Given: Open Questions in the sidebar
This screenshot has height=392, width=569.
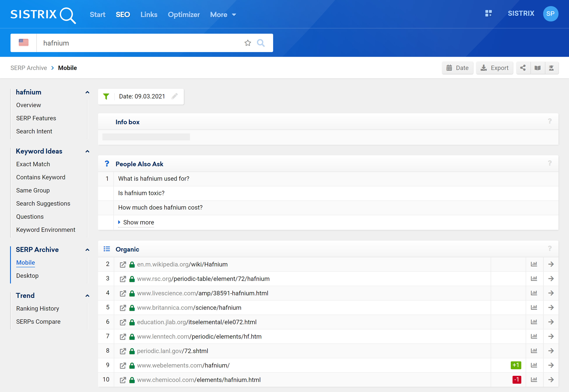Looking at the screenshot, I should (x=30, y=217).
